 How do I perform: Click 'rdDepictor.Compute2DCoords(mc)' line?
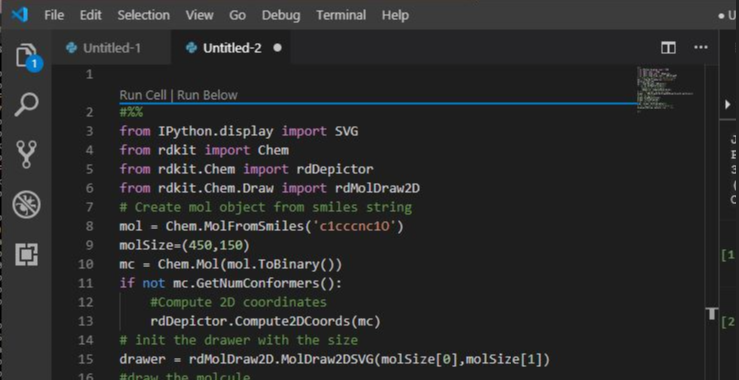tap(265, 322)
